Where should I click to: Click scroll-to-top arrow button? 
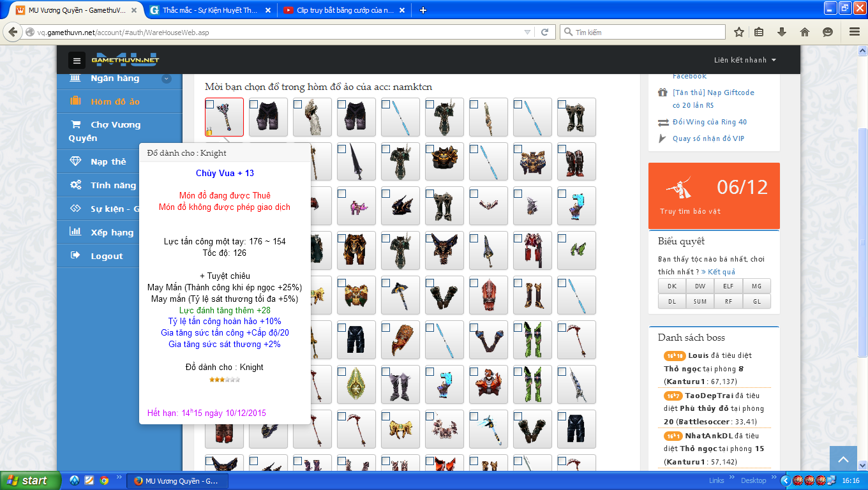[x=842, y=459]
